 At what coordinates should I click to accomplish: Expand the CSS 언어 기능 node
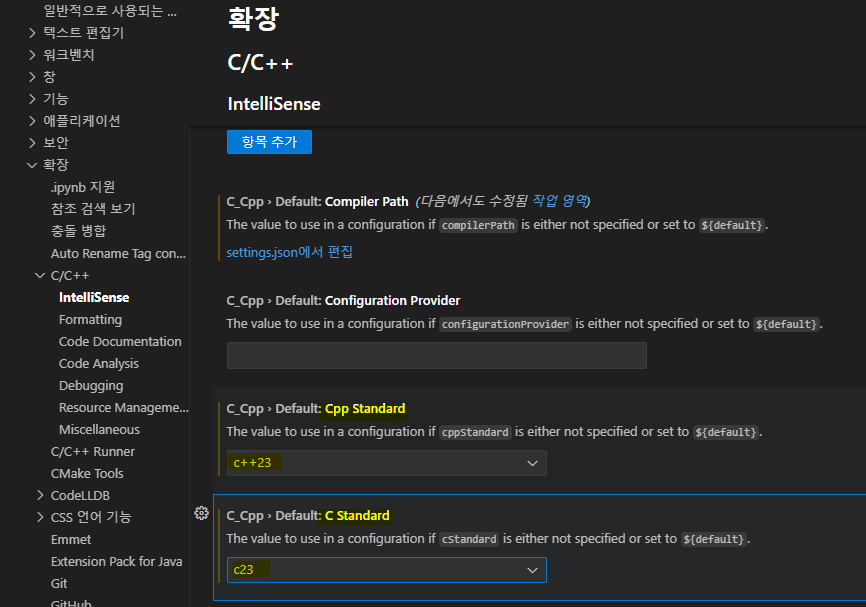click(x=40, y=517)
